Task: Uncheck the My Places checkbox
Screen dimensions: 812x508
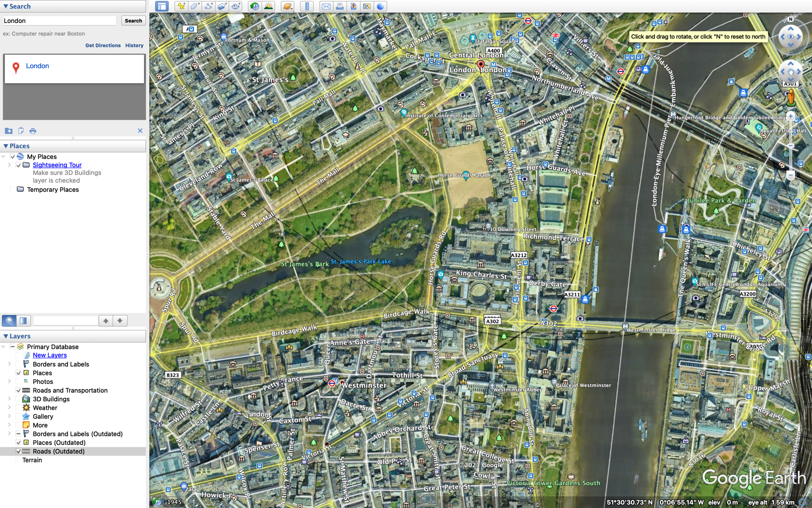Action: pyautogui.click(x=12, y=157)
